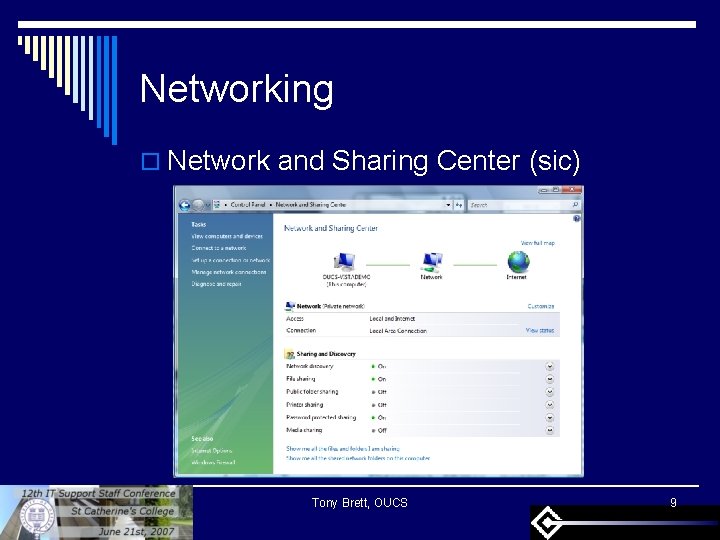This screenshot has width=720, height=540.
Task: Open Manage network connections
Action: [229, 272]
